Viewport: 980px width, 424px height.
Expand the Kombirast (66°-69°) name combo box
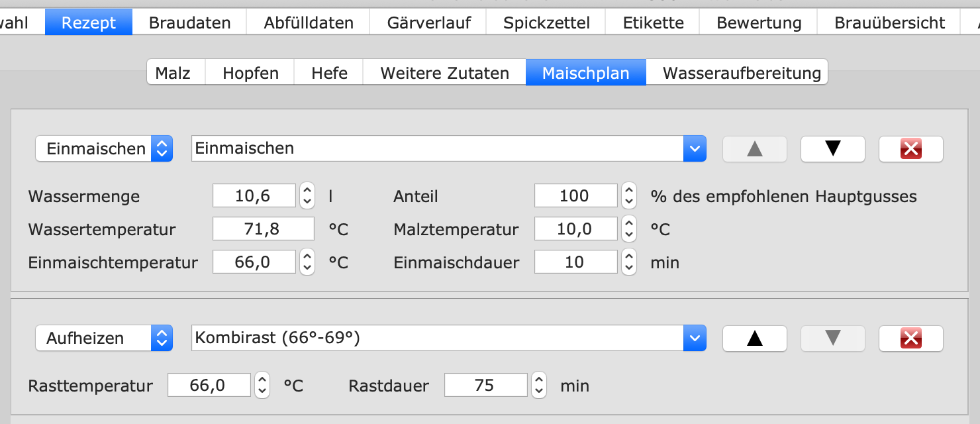(694, 339)
